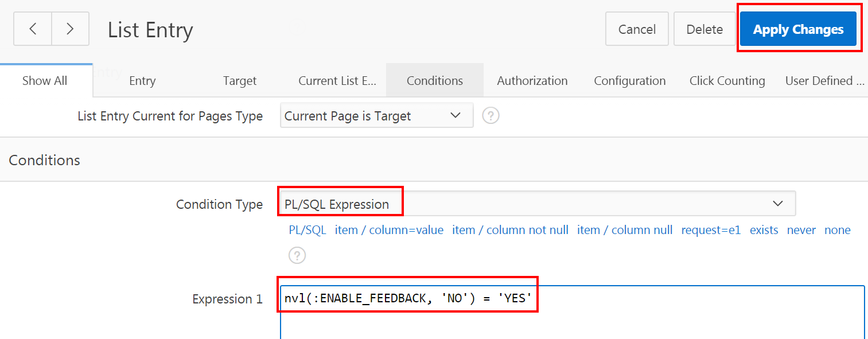Select the Show All tab
Screen dimensions: 868x339
(x=44, y=80)
